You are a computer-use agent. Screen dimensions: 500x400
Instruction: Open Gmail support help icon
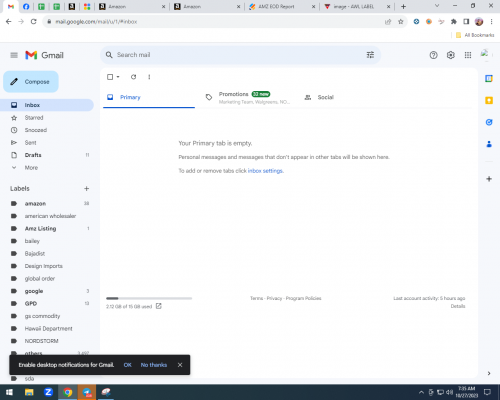pos(433,55)
